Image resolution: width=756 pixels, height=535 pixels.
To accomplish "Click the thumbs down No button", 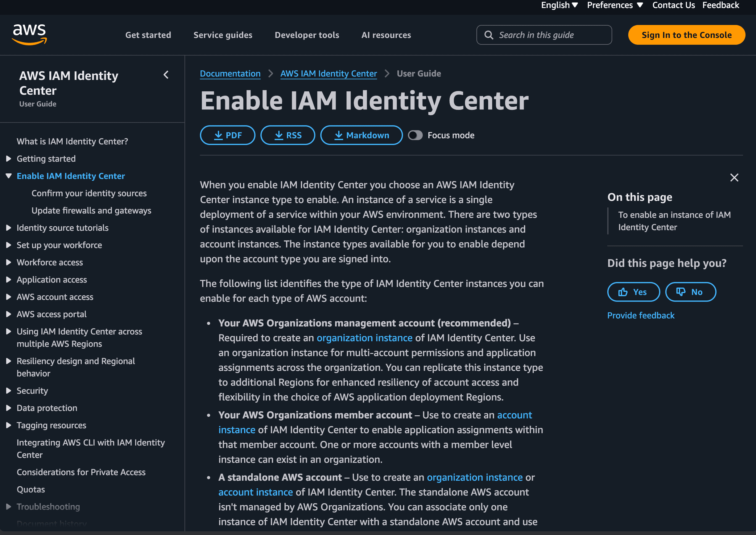I will coord(690,292).
